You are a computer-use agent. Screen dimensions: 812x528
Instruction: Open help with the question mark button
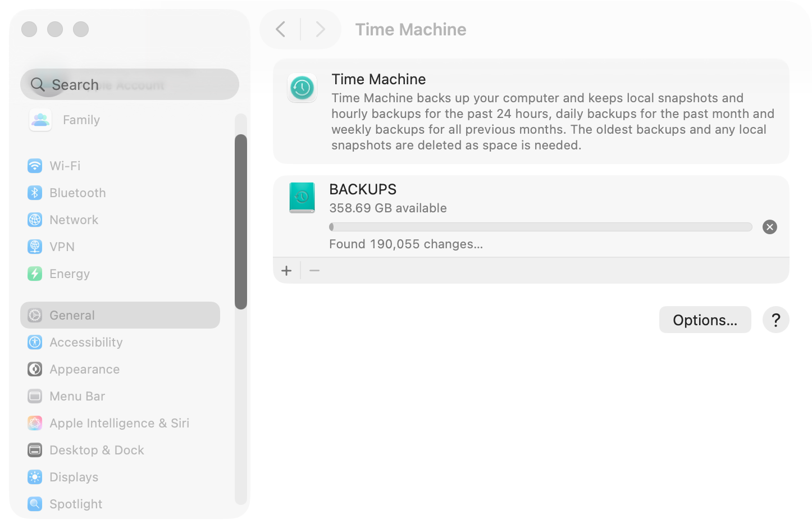click(x=776, y=320)
